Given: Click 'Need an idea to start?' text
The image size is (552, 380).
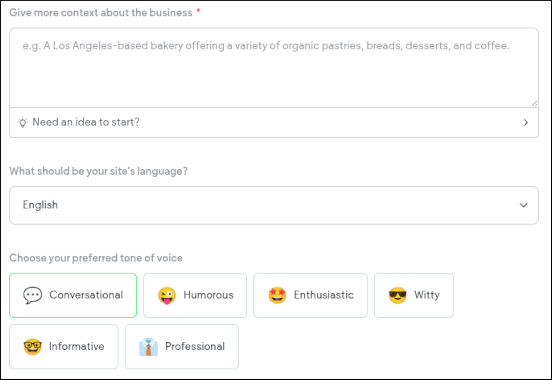Looking at the screenshot, I should [86, 122].
